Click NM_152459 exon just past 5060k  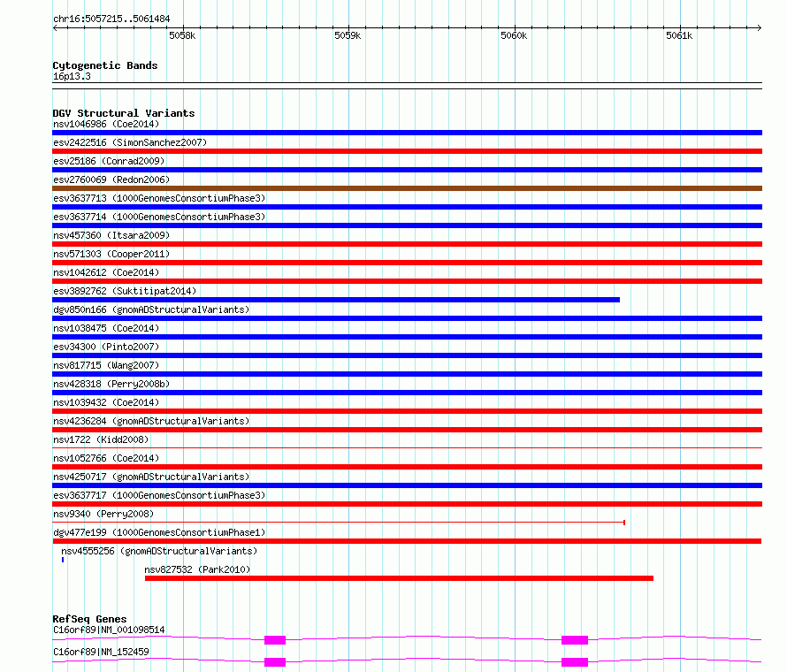[x=575, y=662]
